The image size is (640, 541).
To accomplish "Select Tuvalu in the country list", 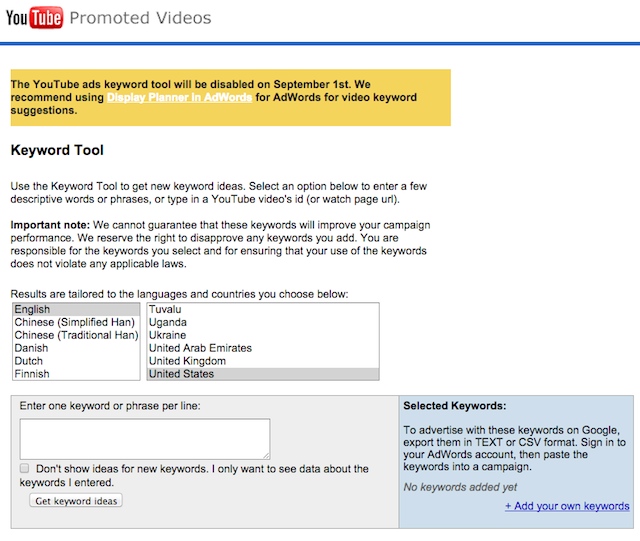I will click(263, 309).
